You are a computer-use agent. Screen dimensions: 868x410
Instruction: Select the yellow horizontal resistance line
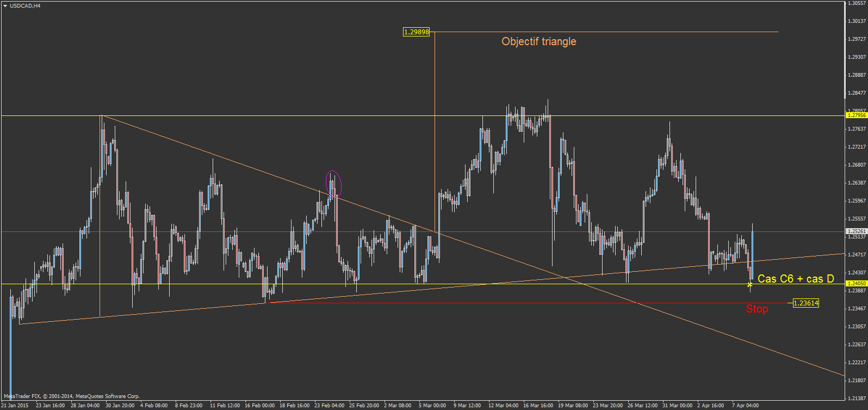click(423, 116)
